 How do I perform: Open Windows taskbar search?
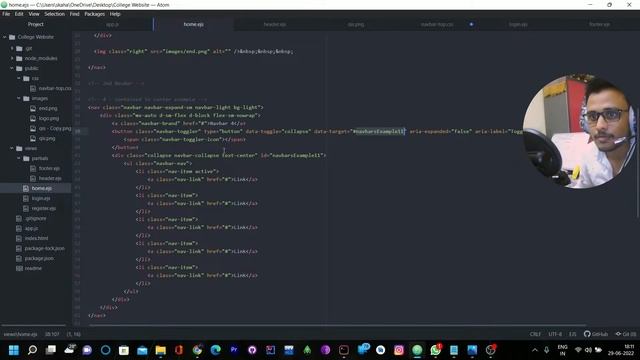(32, 350)
